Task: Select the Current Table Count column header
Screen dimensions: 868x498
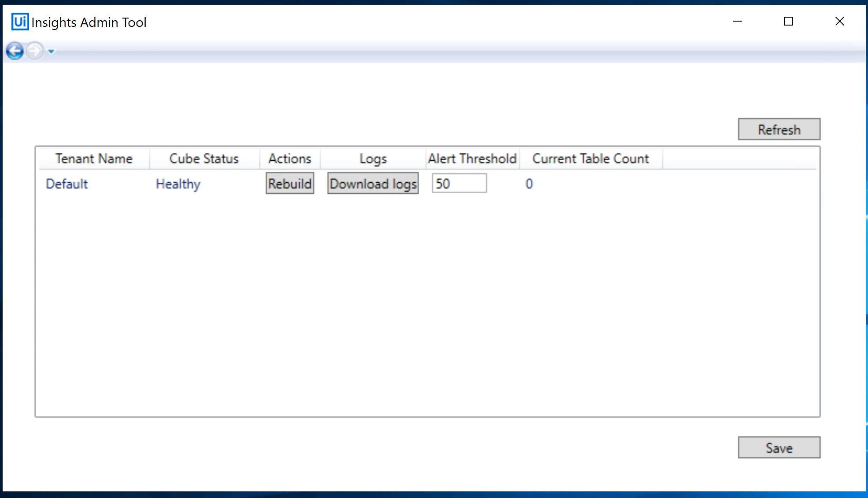Action: tap(591, 159)
